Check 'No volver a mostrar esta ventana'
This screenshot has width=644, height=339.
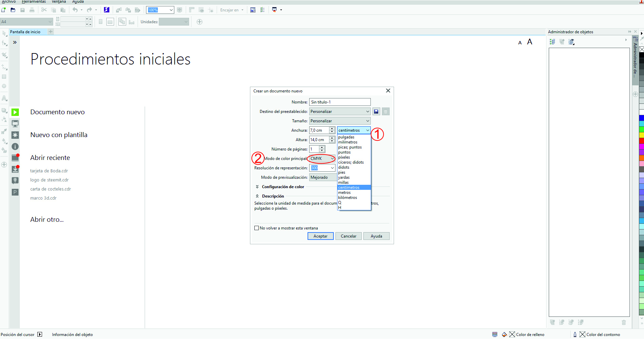tap(257, 228)
